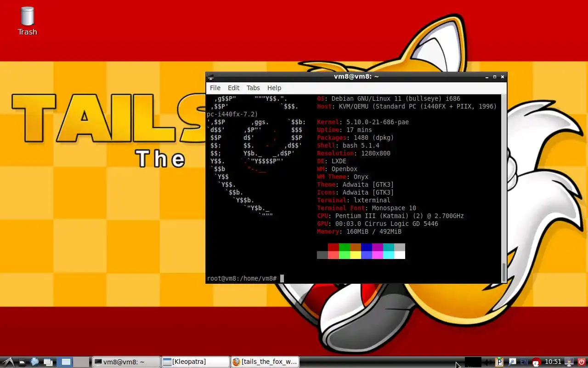The image size is (588, 368).
Task: Click the WM Theme value 'Onyx'
Action: click(x=361, y=177)
